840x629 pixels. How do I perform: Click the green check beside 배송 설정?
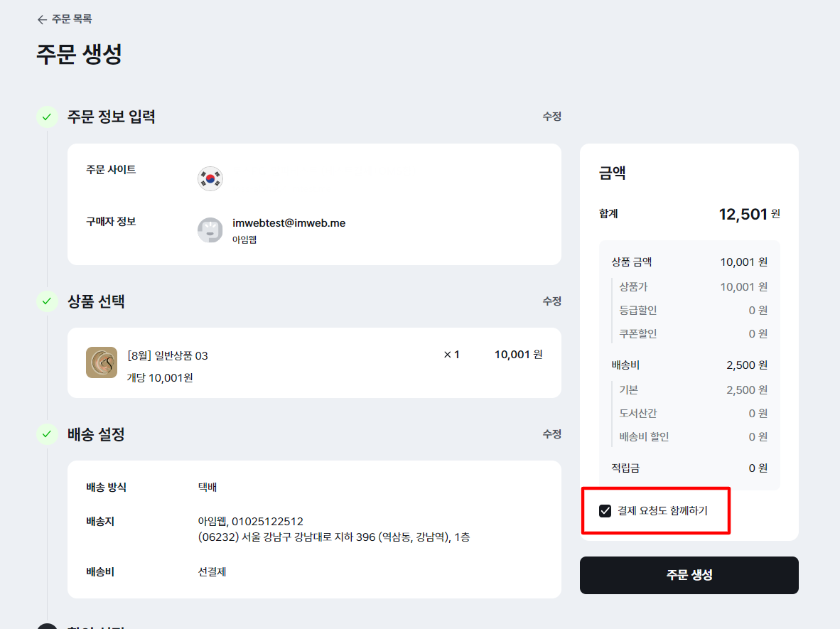pos(47,434)
